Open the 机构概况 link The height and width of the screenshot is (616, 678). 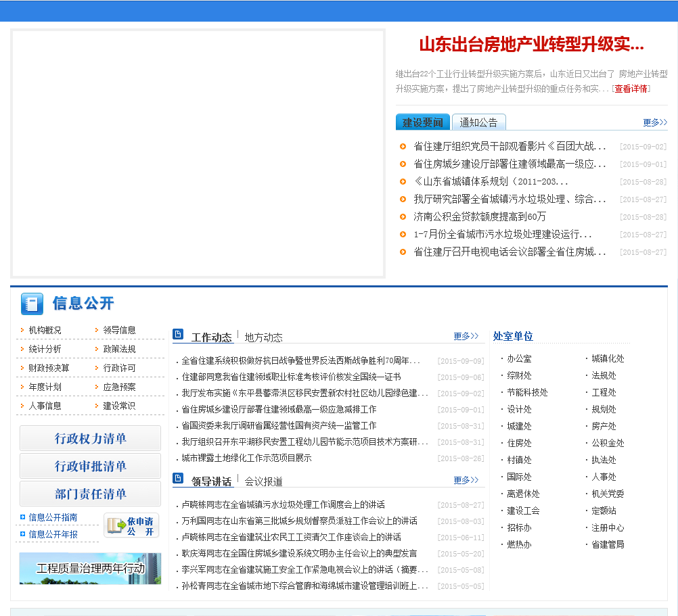click(x=45, y=330)
